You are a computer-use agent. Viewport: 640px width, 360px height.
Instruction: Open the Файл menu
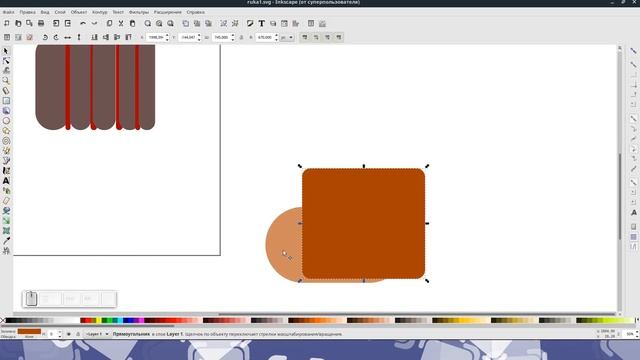click(x=9, y=12)
